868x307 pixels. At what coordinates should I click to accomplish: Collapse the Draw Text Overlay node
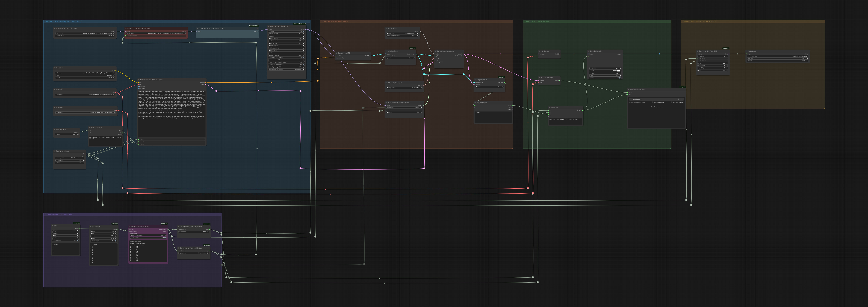pyautogui.click(x=589, y=51)
